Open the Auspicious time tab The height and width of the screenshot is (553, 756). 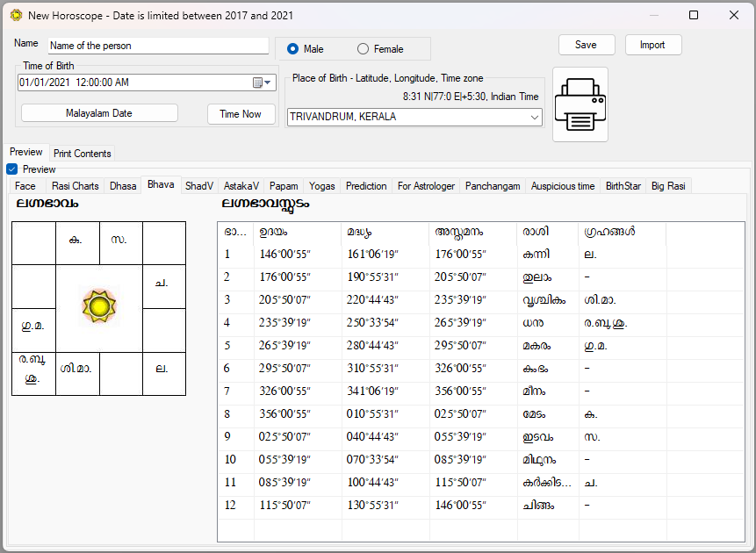coord(562,185)
